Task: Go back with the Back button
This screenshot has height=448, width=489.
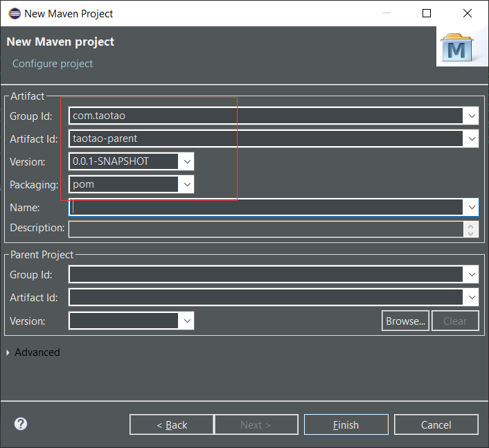Action: 172,424
